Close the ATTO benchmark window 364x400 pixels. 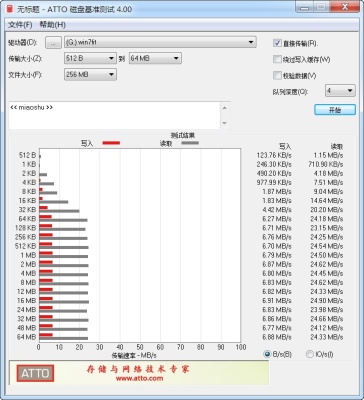tap(345, 8)
